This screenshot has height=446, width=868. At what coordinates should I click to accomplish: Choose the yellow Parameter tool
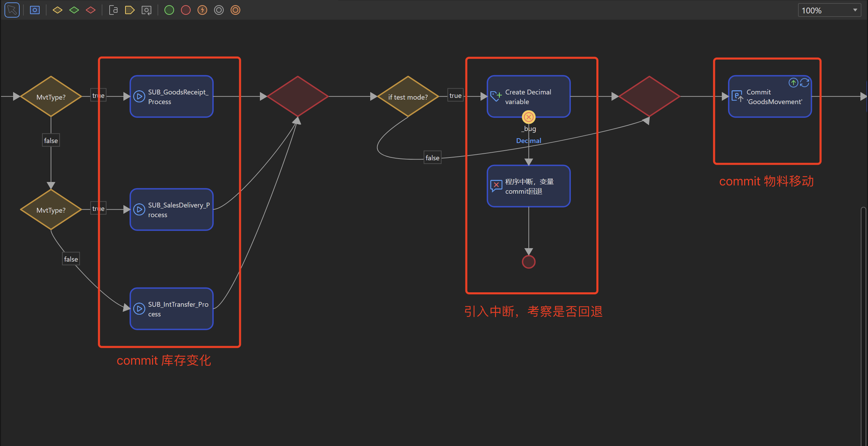(x=130, y=10)
